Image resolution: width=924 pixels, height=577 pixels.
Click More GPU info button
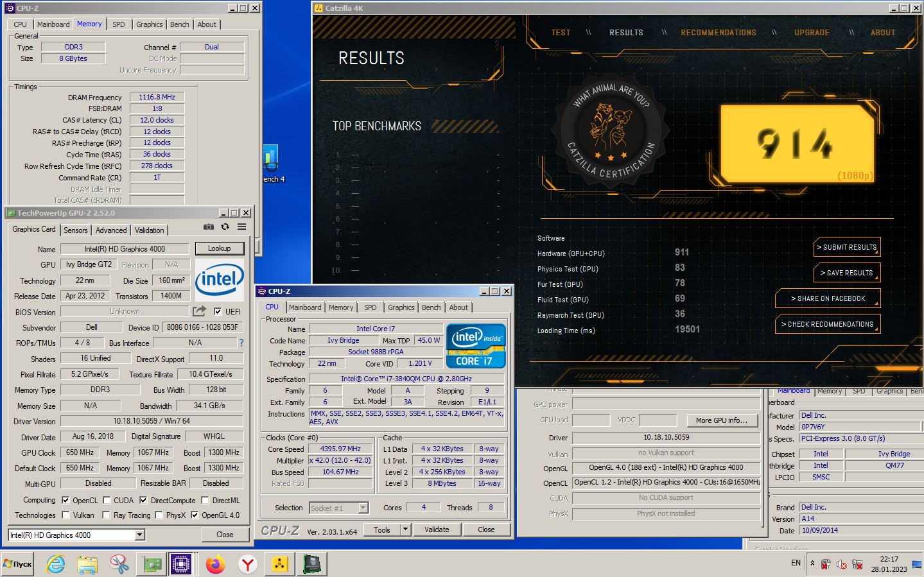tap(722, 420)
